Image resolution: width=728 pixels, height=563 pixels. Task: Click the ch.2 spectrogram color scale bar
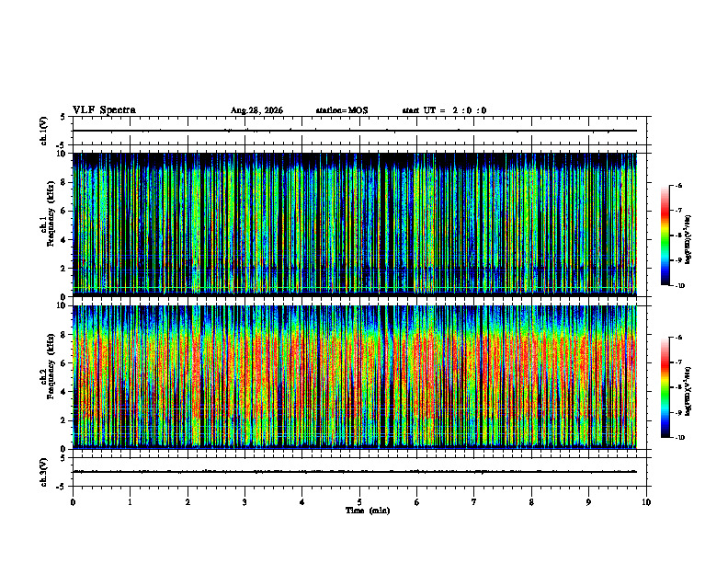pos(665,387)
